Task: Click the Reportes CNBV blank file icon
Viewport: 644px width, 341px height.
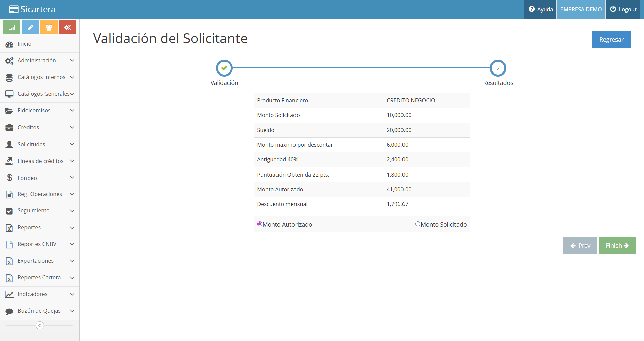Action: click(9, 244)
